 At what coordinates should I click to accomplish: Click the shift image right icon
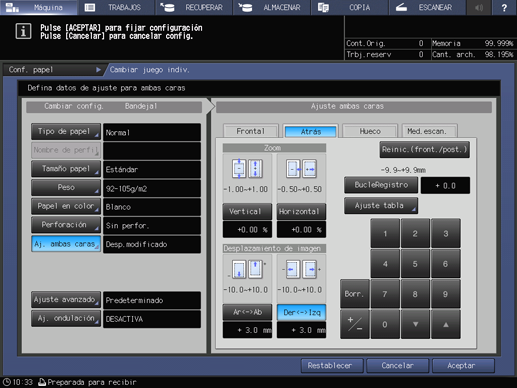310,269
